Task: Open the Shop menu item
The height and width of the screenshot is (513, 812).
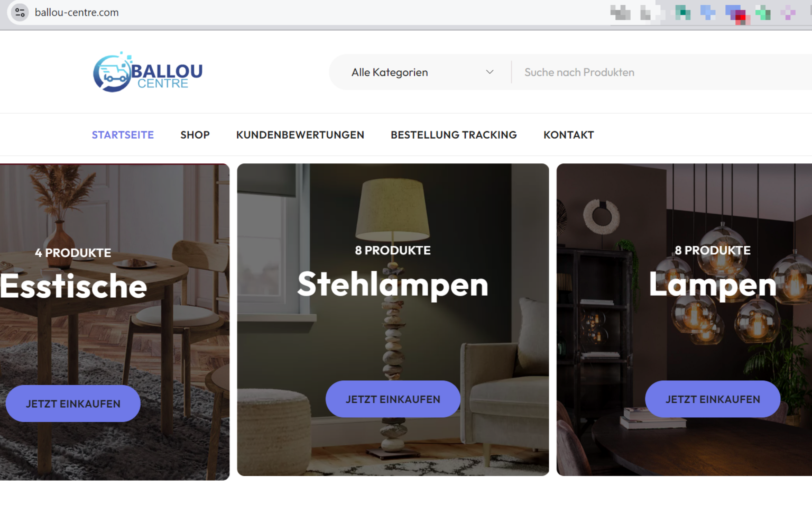Action: click(195, 135)
